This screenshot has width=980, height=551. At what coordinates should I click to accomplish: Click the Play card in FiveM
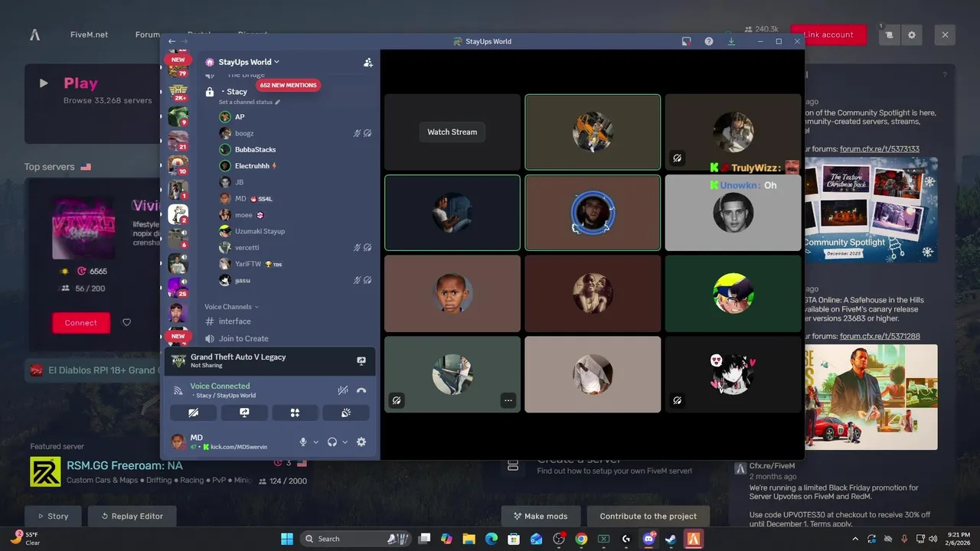point(93,103)
